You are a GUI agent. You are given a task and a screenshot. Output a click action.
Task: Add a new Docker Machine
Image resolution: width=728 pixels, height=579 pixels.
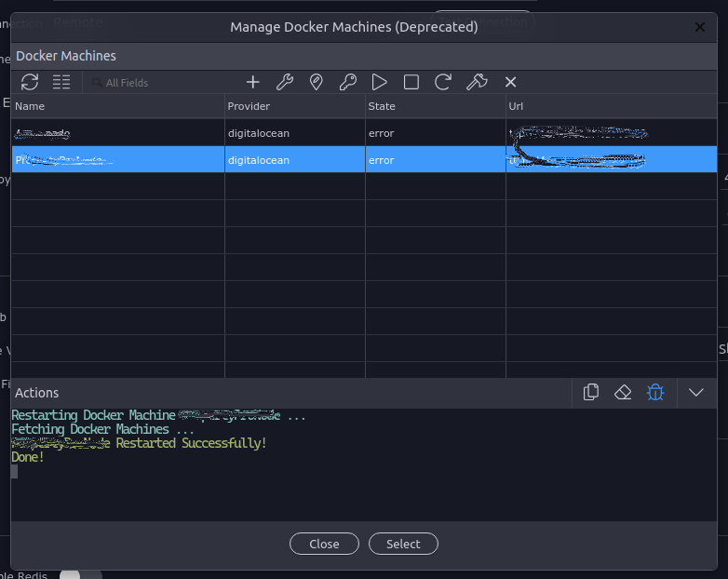pos(252,82)
